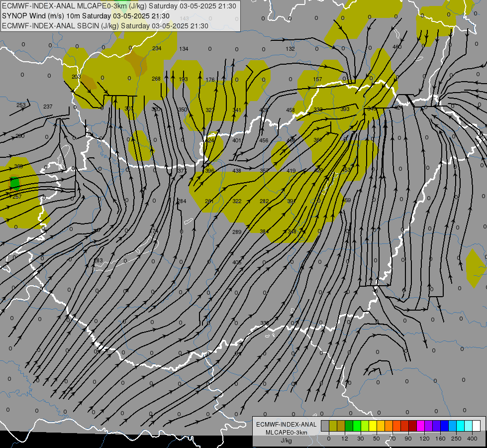Image resolution: width=487 pixels, height=448 pixels.
Task: Select the magenta swatch in the legend
Action: (420, 426)
